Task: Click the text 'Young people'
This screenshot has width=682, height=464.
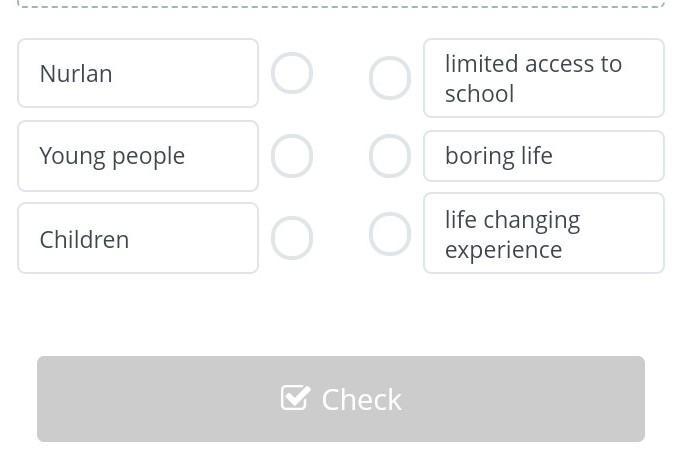Action: click(x=112, y=157)
